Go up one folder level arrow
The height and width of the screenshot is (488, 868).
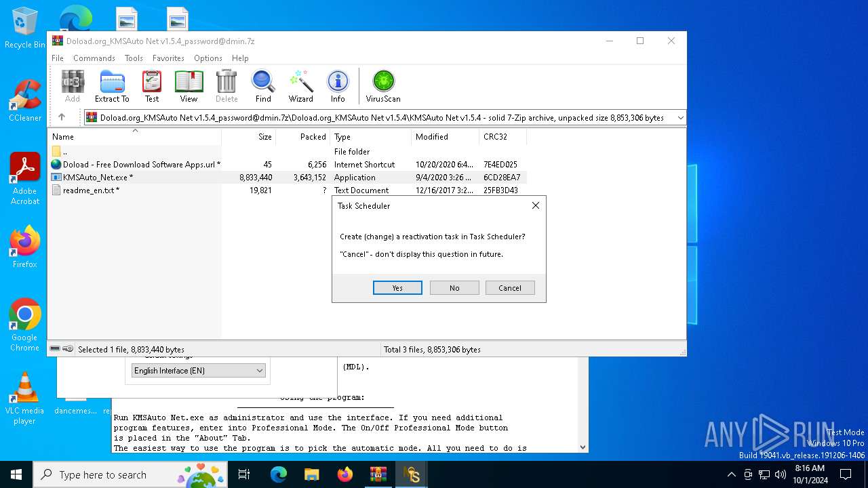[62, 117]
